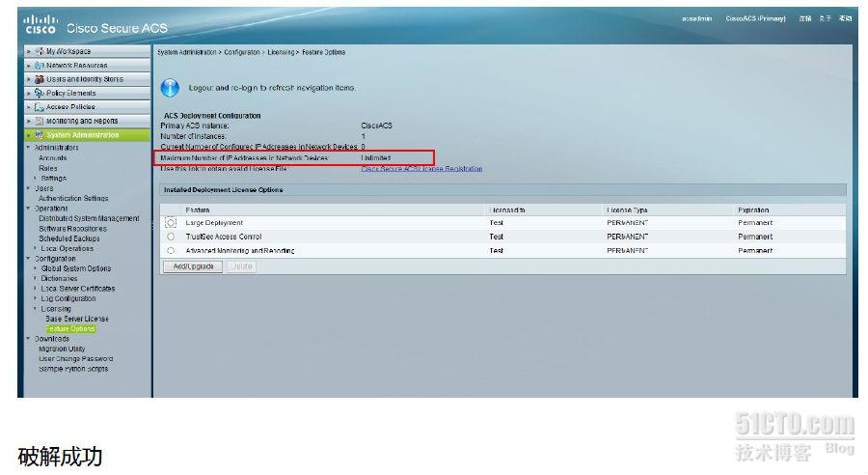Select the TrustSec Access Control radio button
The image size is (868, 475).
click(171, 237)
